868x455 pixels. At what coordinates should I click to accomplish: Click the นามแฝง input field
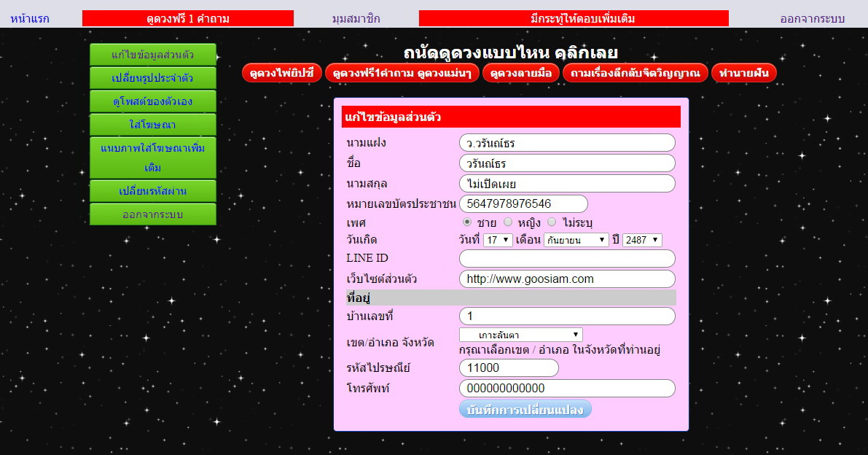point(568,143)
